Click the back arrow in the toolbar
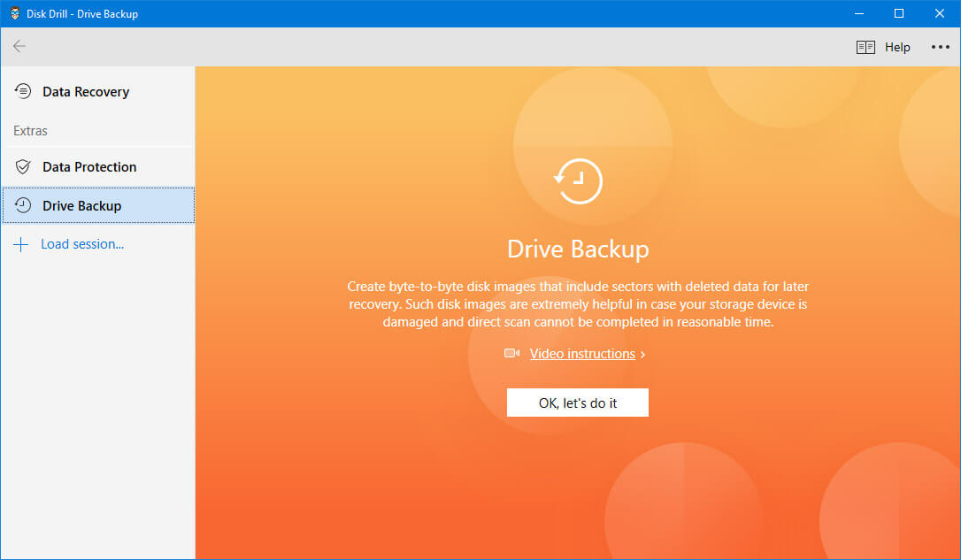Screen dimensions: 961x560 pos(19,47)
